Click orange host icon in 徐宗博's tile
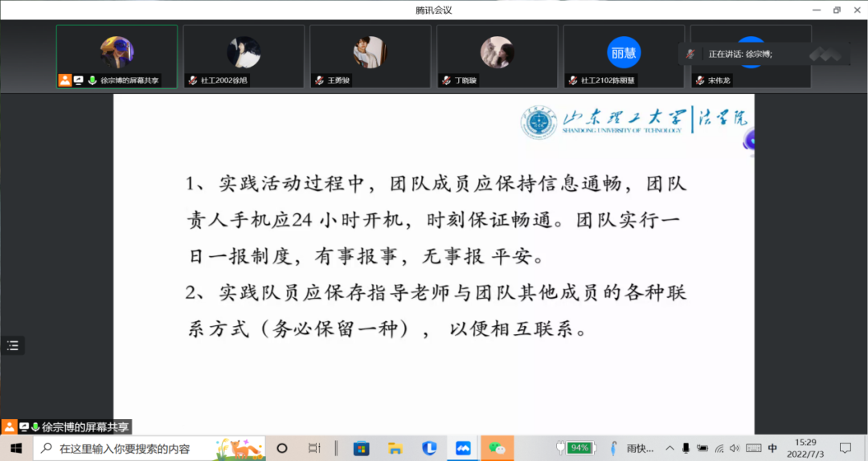The width and height of the screenshot is (868, 461). tap(65, 80)
